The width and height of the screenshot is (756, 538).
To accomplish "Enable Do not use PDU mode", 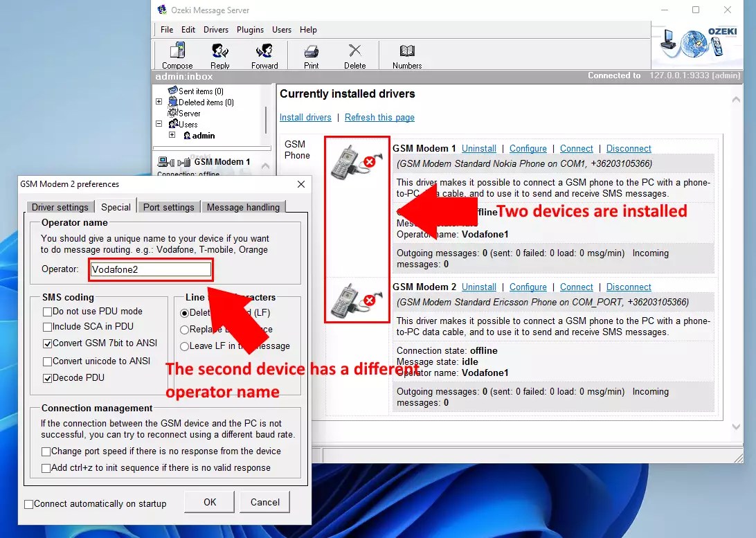I will (47, 312).
